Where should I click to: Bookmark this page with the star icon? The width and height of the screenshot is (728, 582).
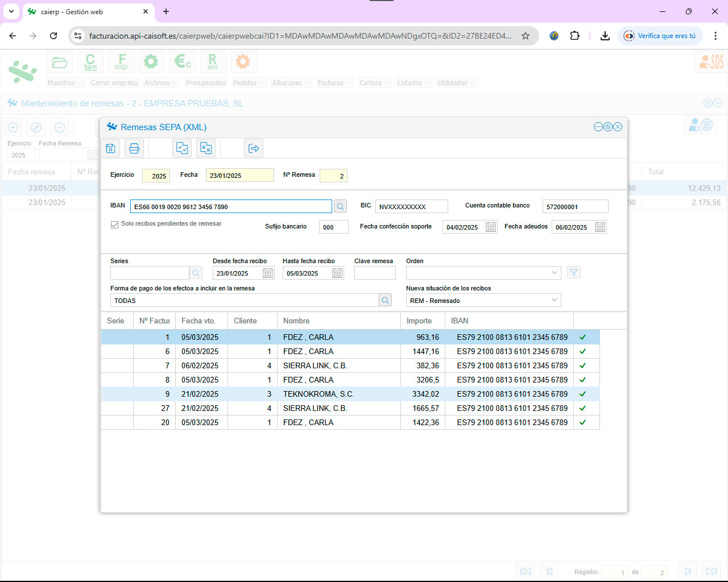(x=526, y=36)
